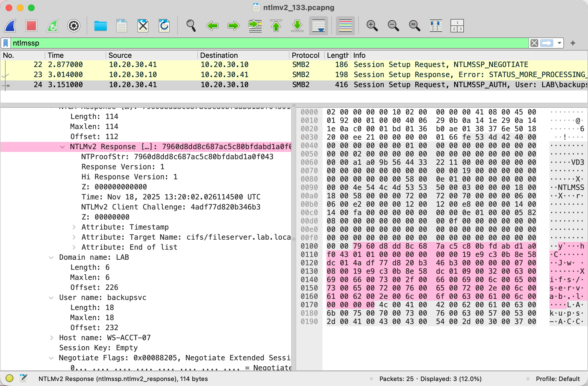Start capture with the shark fin icon
Screen dimensions: 588x386
coord(10,26)
